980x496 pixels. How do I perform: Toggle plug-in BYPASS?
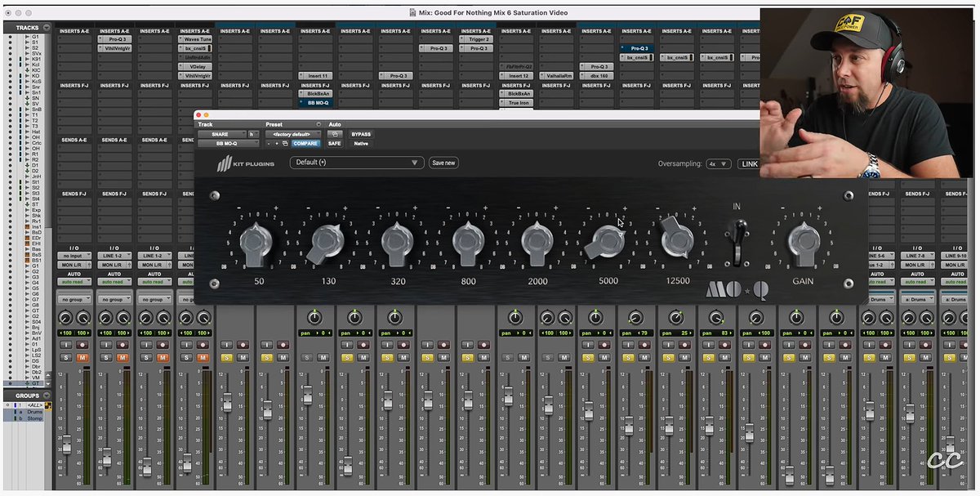click(x=360, y=134)
